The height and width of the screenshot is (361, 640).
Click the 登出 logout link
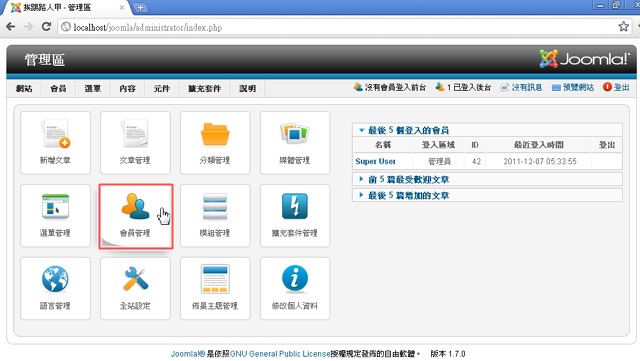tap(622, 87)
